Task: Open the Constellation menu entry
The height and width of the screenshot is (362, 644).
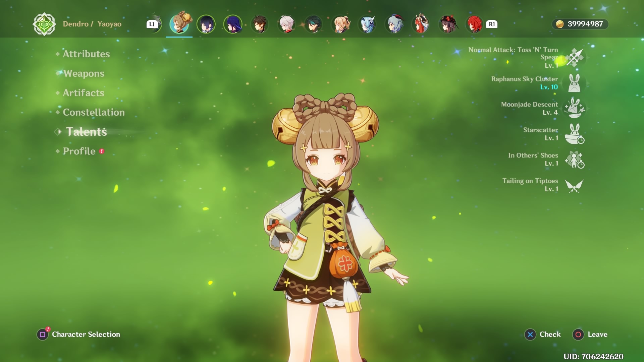Action: (x=94, y=112)
